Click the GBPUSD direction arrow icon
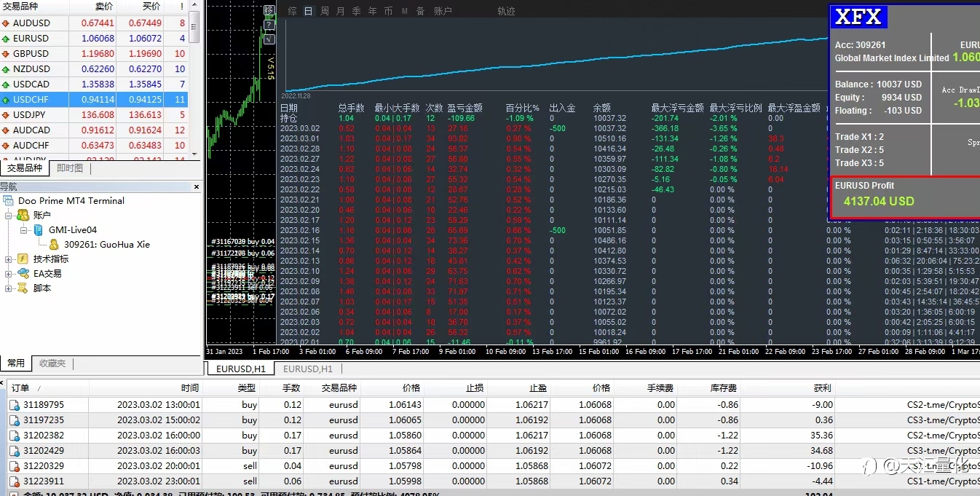Screen dimensions: 980x496 (x=6, y=54)
